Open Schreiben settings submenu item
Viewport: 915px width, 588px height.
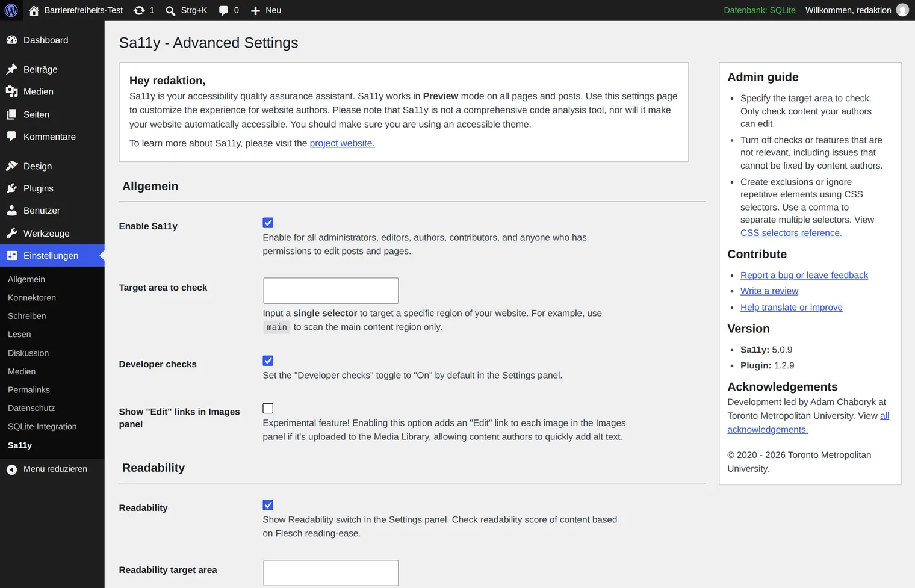pyautogui.click(x=27, y=316)
